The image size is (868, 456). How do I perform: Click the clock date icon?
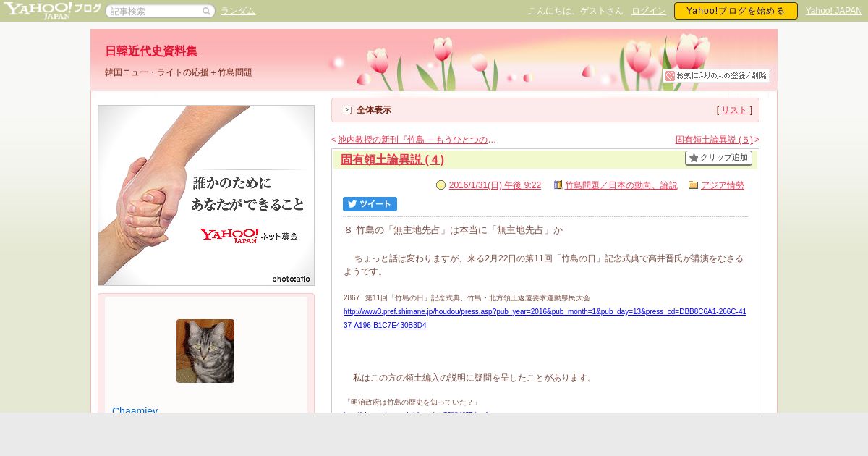pos(441,185)
